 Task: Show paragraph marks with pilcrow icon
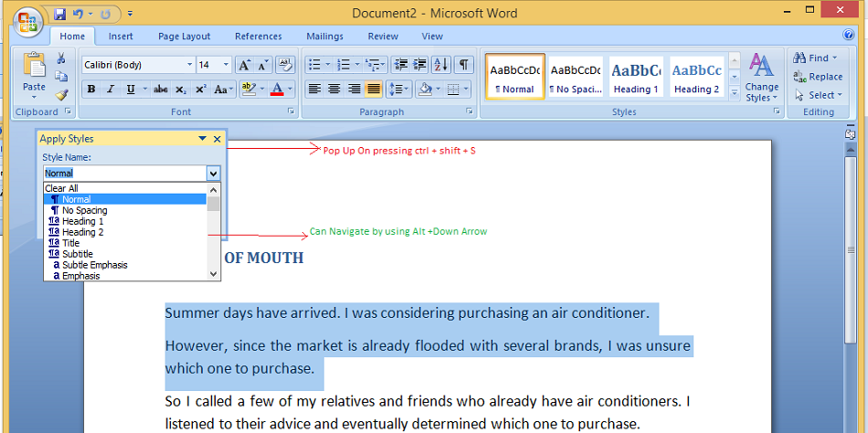coord(464,65)
